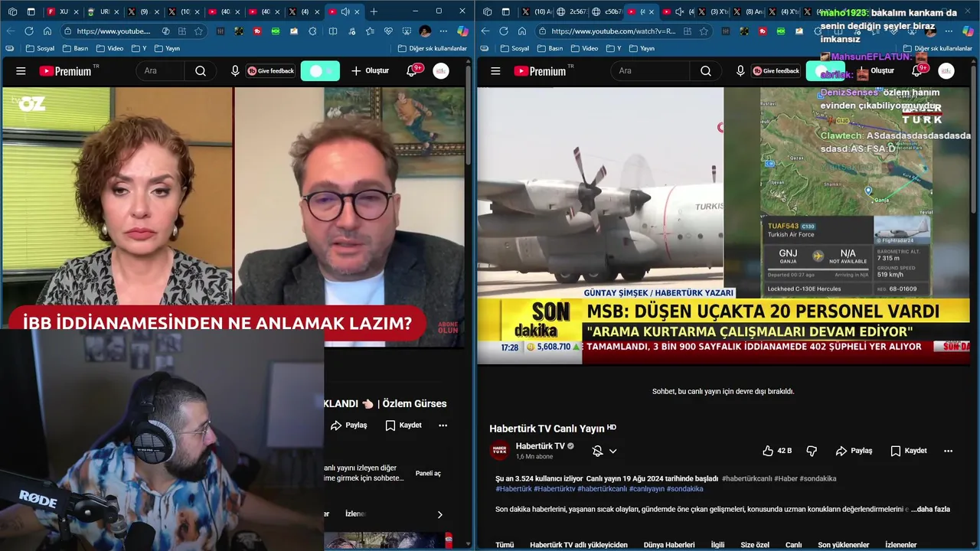This screenshot has height=551, width=980.
Task: Switch to the 2c567 tab in right browser
Action: pyautogui.click(x=573, y=11)
